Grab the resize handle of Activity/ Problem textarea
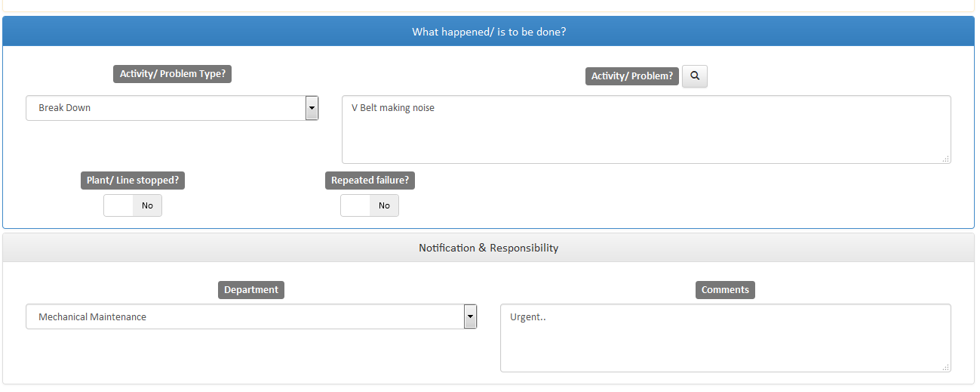 click(945, 159)
